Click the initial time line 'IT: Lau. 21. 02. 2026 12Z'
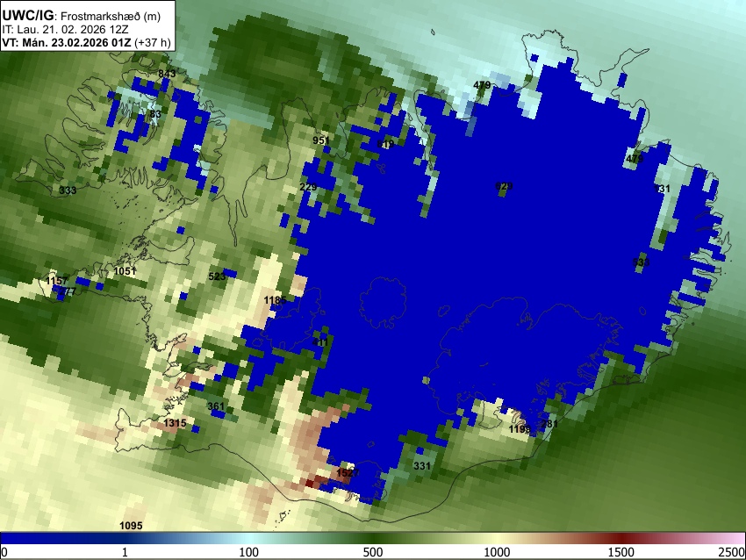Screen dimensions: 746x560 point(65,30)
